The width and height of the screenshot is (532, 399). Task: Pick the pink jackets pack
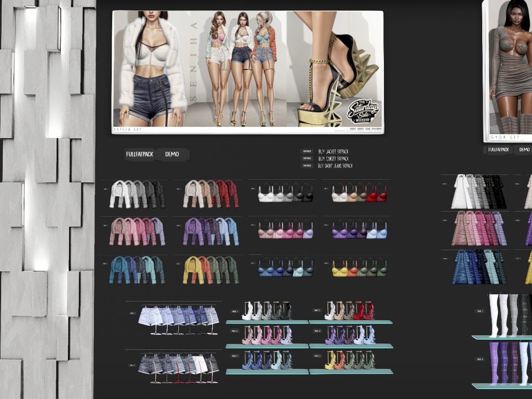coord(137,231)
